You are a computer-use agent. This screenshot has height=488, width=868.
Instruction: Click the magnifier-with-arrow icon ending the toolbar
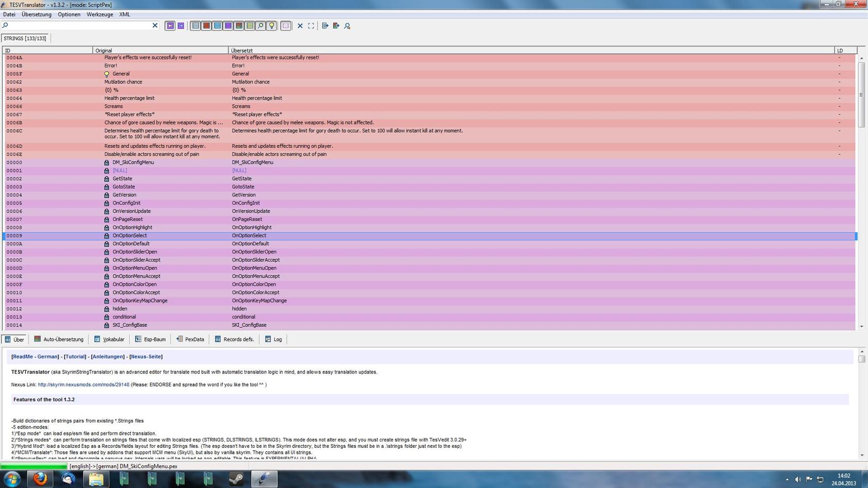click(x=347, y=26)
